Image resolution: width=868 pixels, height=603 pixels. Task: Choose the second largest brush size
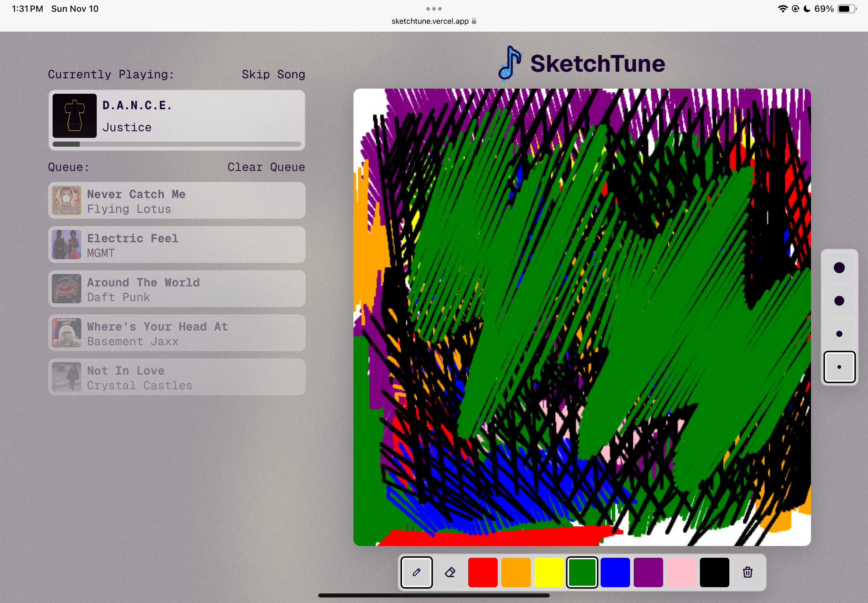tap(839, 301)
